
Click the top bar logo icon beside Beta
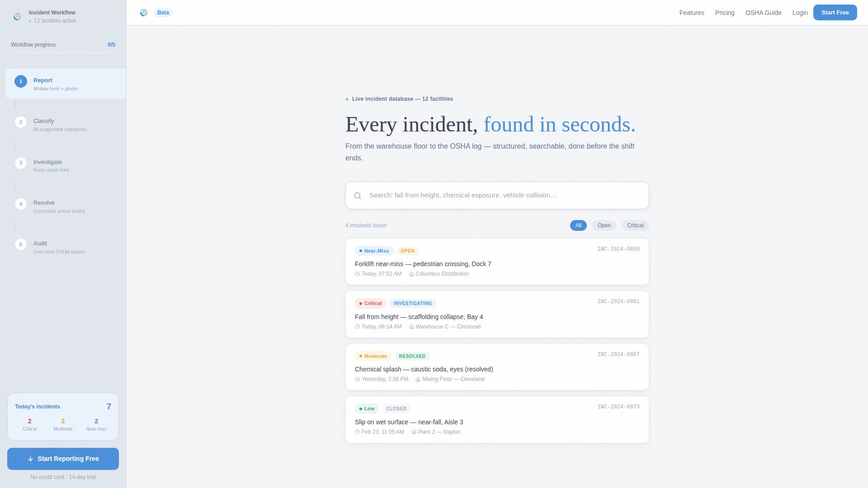click(144, 13)
